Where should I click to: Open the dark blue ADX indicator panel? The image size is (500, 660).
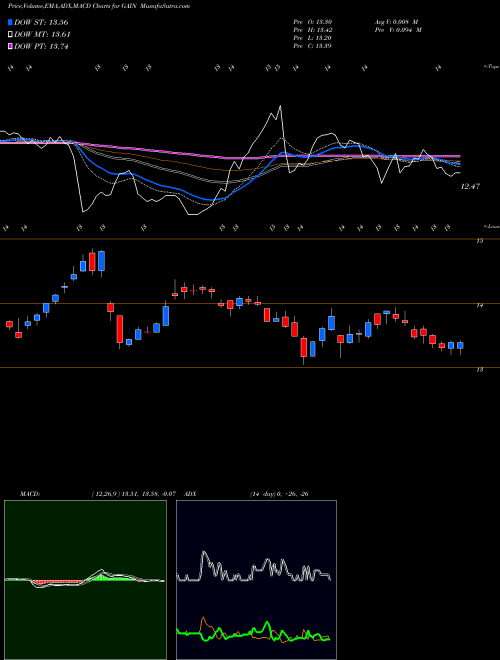[256, 580]
